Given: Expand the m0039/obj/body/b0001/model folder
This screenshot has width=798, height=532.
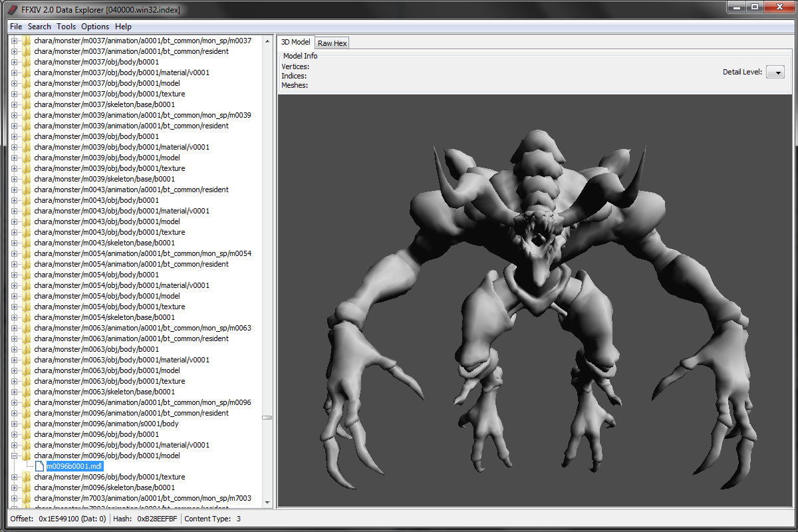Looking at the screenshot, I should point(15,158).
